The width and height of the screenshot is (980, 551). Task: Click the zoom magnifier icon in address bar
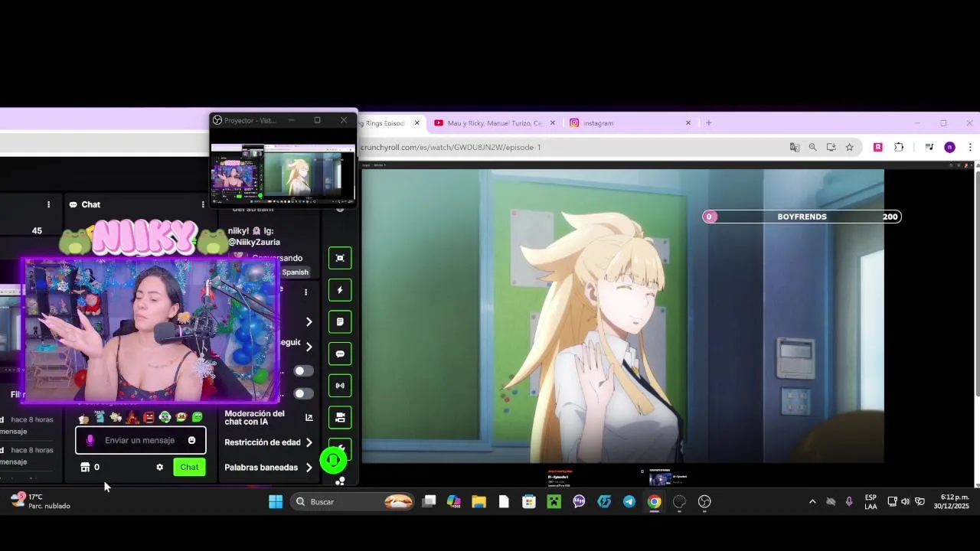tap(813, 147)
